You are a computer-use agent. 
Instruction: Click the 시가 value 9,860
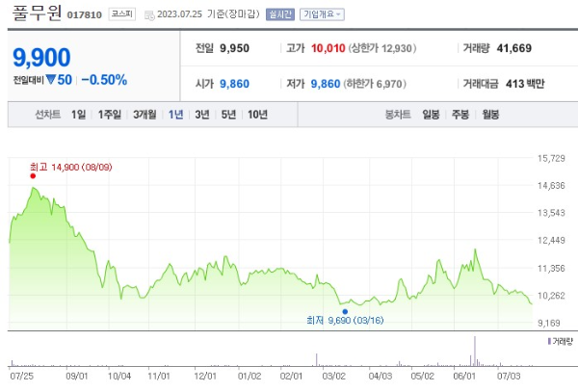234,84
